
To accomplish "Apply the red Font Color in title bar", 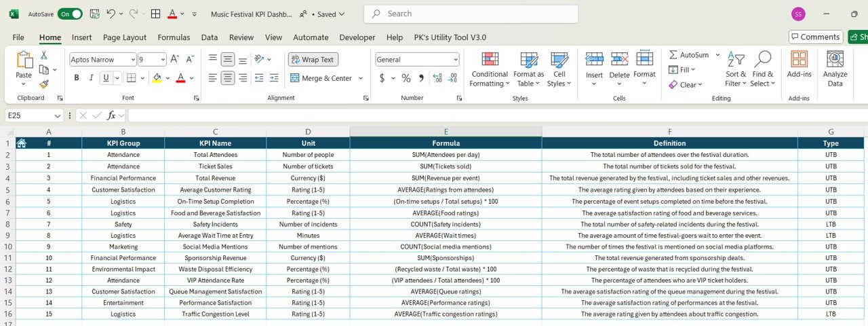I will coord(172,14).
